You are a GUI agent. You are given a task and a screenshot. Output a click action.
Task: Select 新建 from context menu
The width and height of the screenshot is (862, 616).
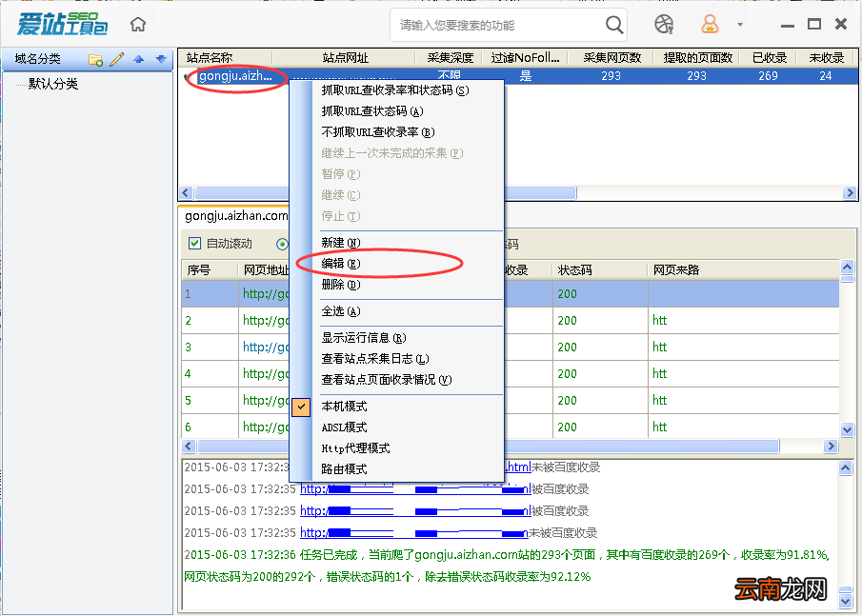[x=341, y=243]
